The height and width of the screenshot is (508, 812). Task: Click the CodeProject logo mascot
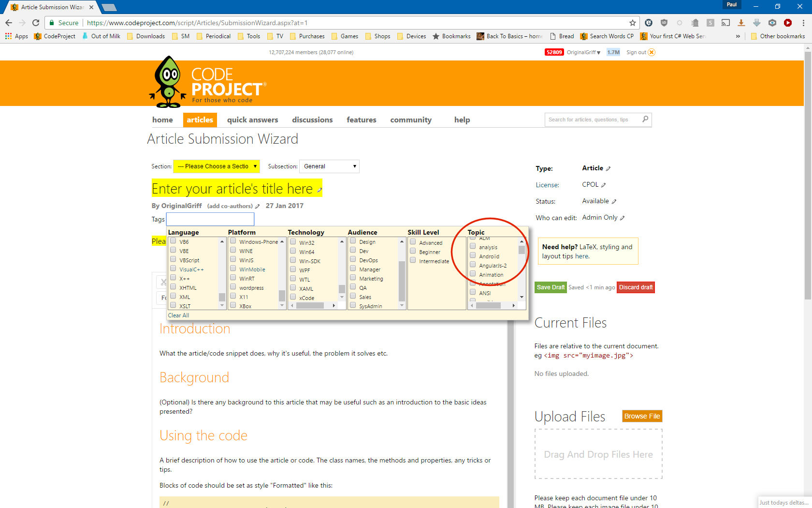click(x=168, y=82)
